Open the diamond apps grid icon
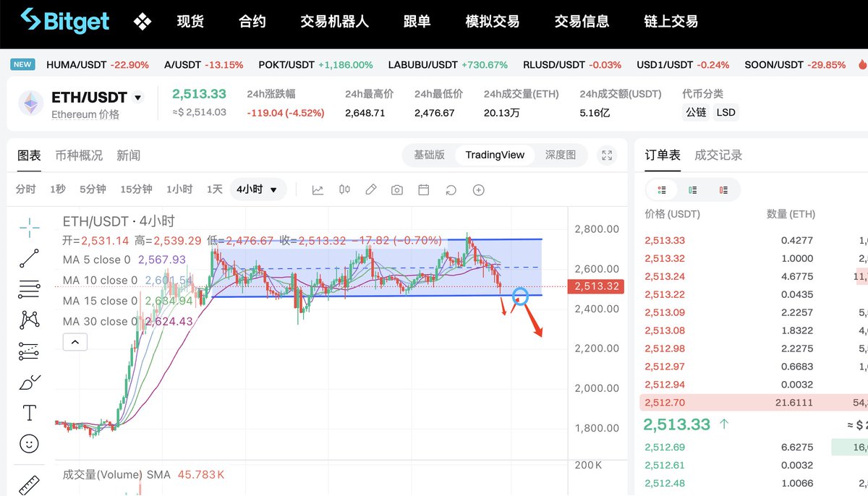Image resolution: width=868 pixels, height=496 pixels. point(142,22)
